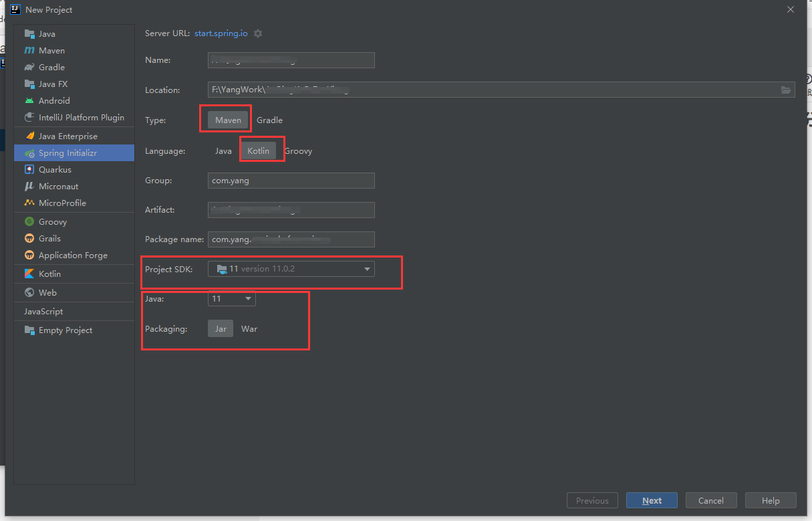
Task: Click the Cancel button
Action: pos(710,500)
